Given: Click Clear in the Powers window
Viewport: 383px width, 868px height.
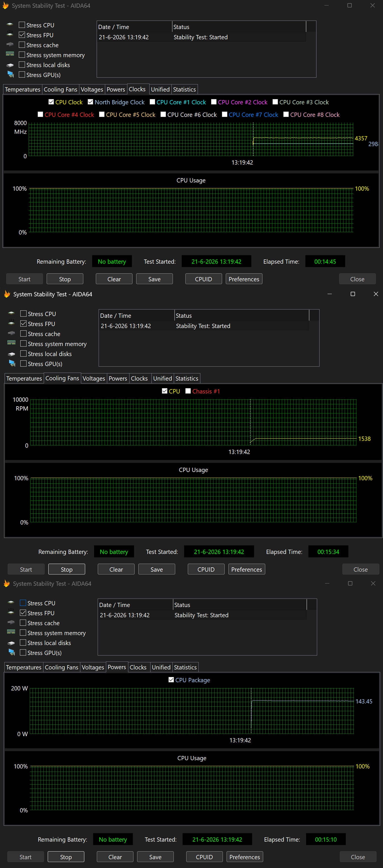Looking at the screenshot, I should [115, 857].
